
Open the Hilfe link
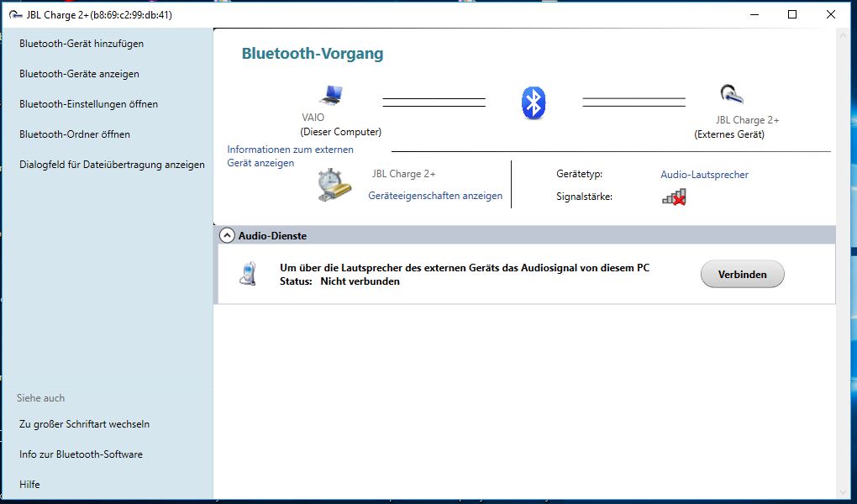click(29, 485)
